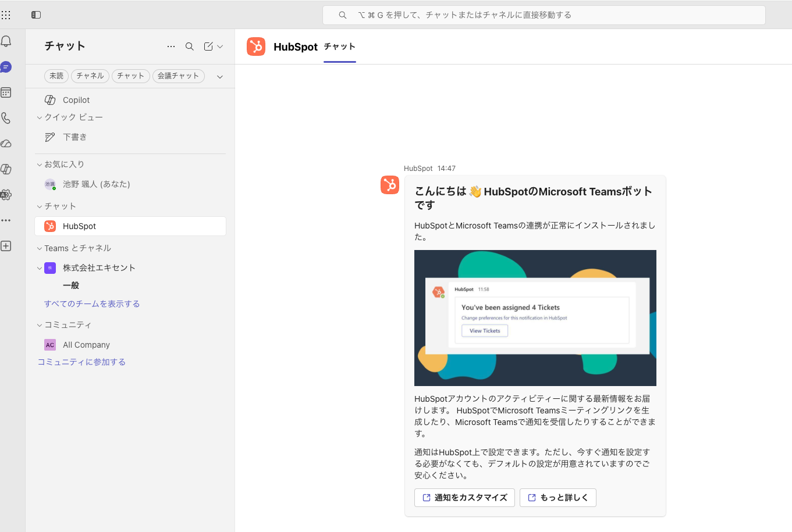This screenshot has width=792, height=532.
Task: Open the app launcher grid icon
Action: (x=6, y=15)
